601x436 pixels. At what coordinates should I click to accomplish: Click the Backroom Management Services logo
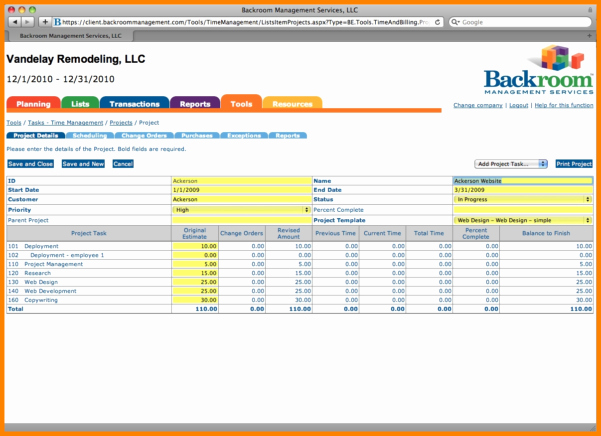(x=539, y=70)
